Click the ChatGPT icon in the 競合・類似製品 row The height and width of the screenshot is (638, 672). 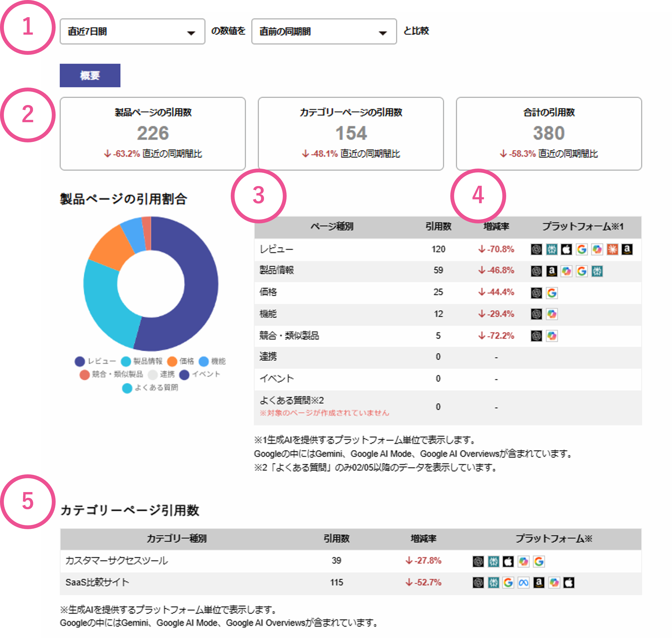point(536,336)
